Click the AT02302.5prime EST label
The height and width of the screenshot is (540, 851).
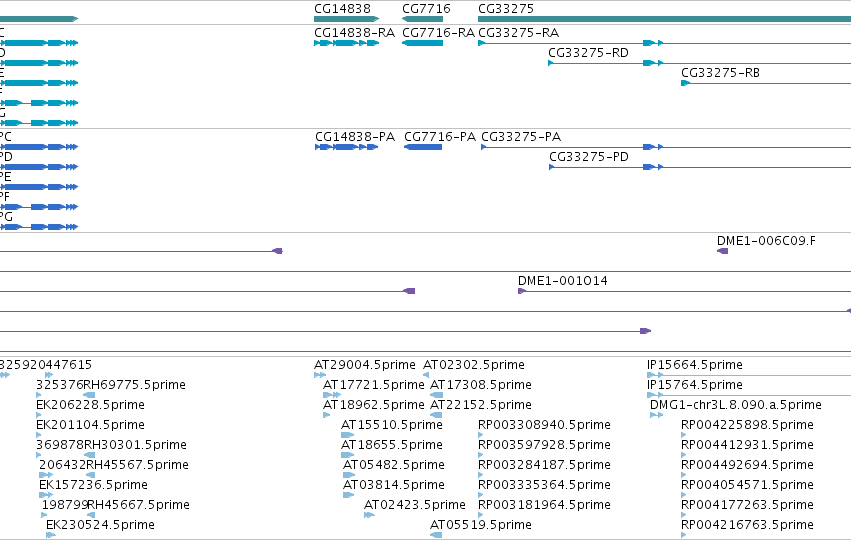[474, 365]
